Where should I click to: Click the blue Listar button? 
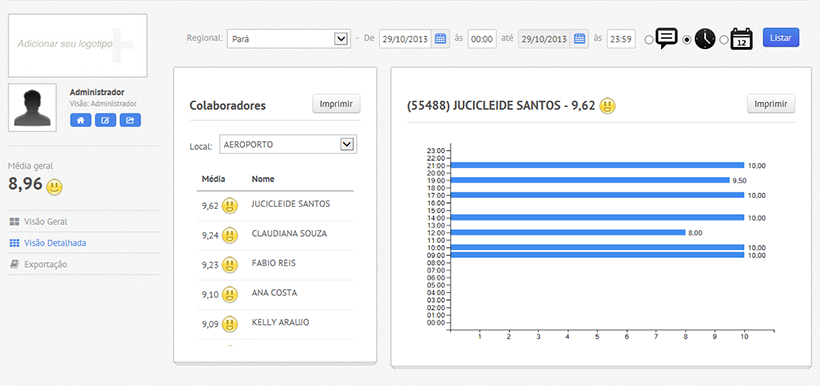click(781, 38)
